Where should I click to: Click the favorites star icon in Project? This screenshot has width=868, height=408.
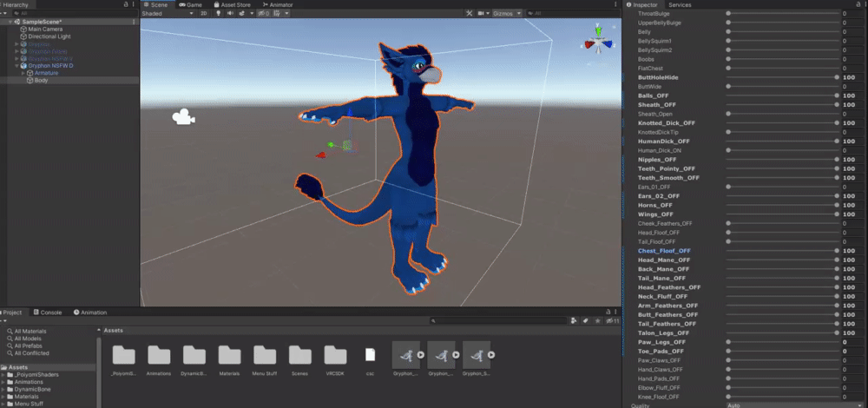click(x=598, y=320)
